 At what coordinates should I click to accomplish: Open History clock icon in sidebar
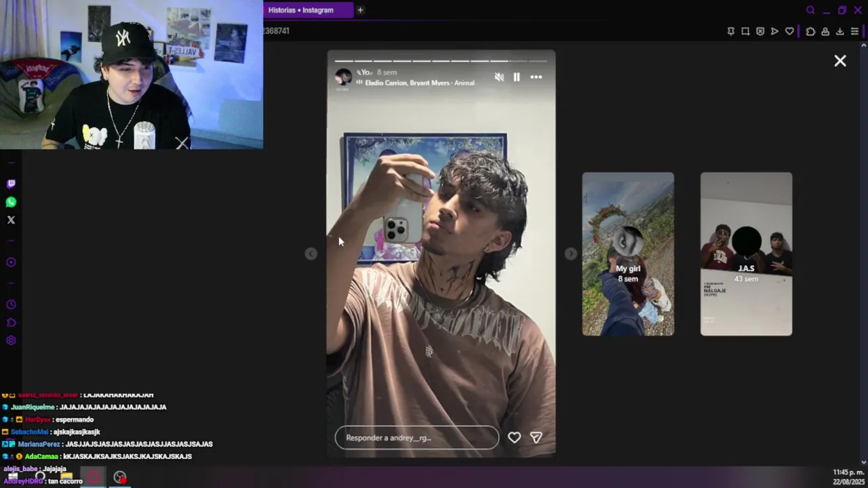tap(11, 304)
